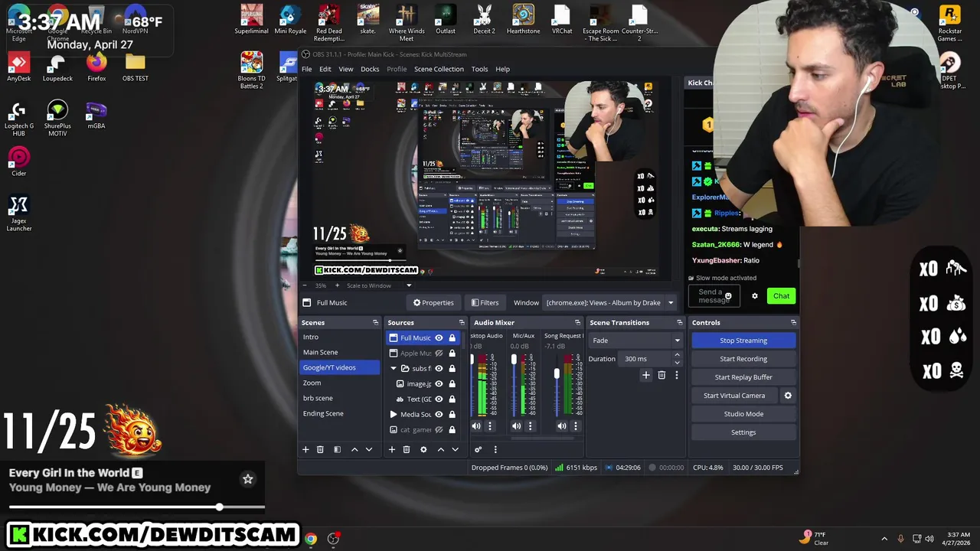This screenshot has height=551, width=980.
Task: Show the Apple Music source using its eye icon
Action: (x=439, y=353)
